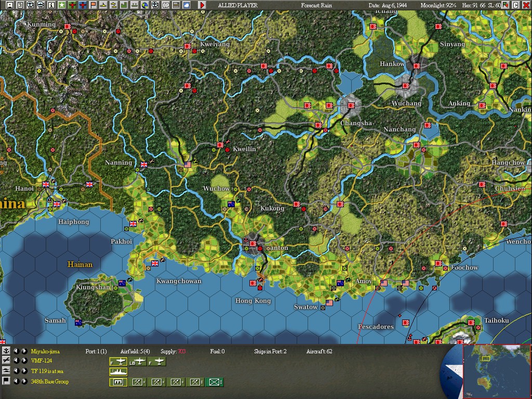The width and height of the screenshot is (532, 399).
Task: Select the highlighted first fighter group icon
Action: (118, 362)
